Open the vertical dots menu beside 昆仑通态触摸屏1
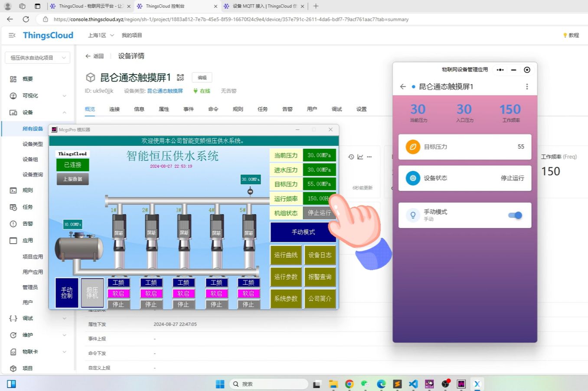The height and width of the screenshot is (391, 588). [527, 87]
